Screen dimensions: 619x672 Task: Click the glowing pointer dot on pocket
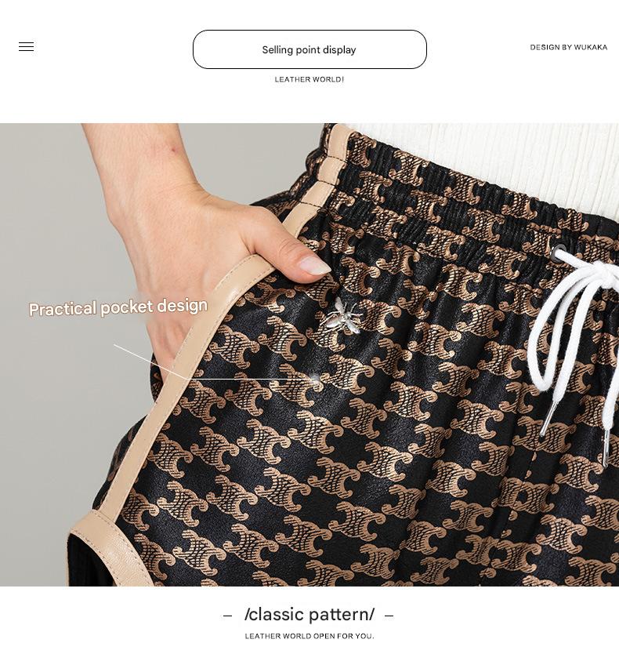click(316, 379)
